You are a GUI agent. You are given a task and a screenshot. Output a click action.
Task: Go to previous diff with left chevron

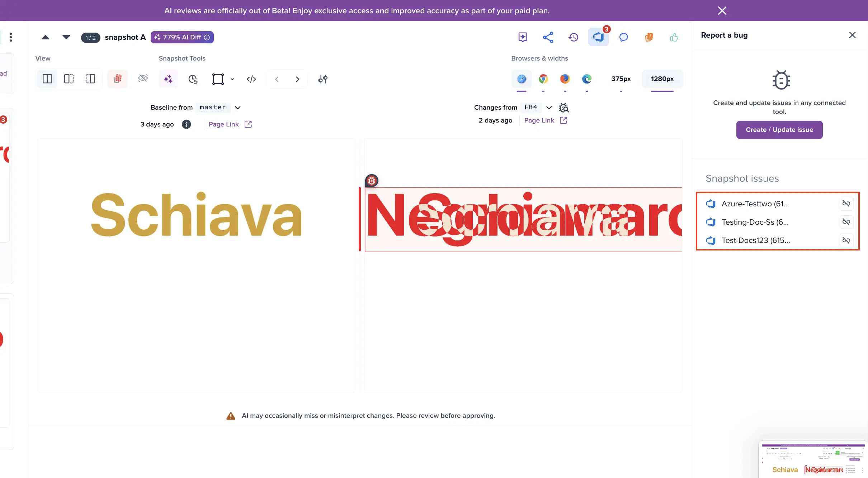[x=277, y=79]
